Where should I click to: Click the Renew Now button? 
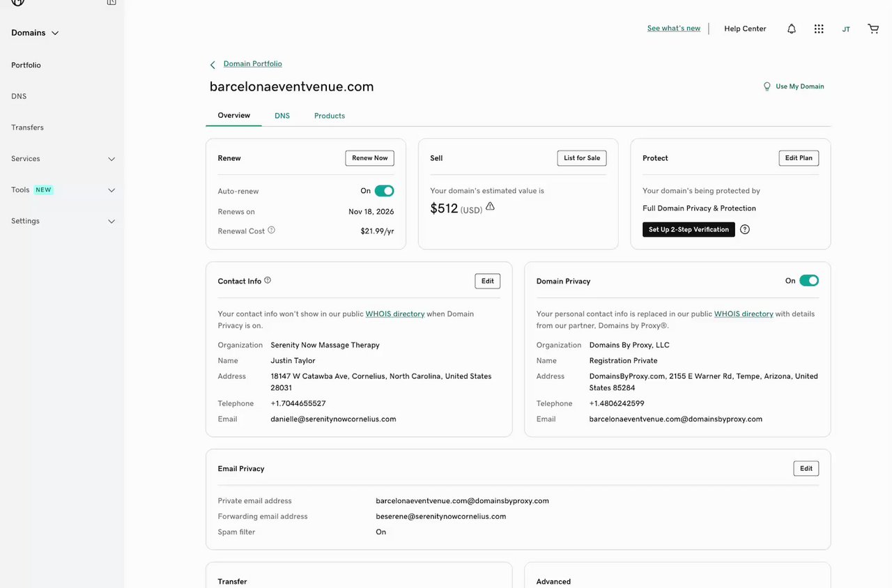pyautogui.click(x=369, y=158)
